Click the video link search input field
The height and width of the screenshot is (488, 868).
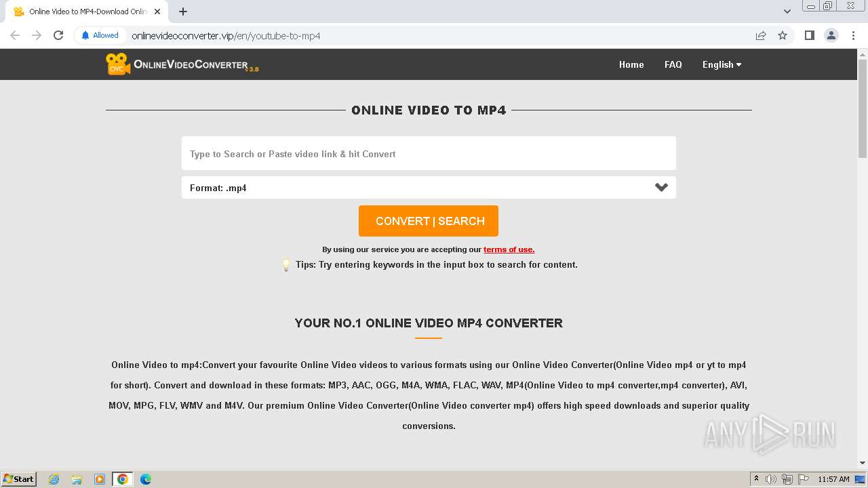tap(429, 153)
